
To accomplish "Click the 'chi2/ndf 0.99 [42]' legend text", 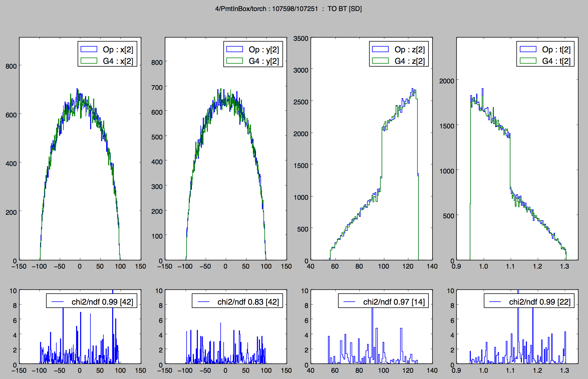I will coord(102,302).
